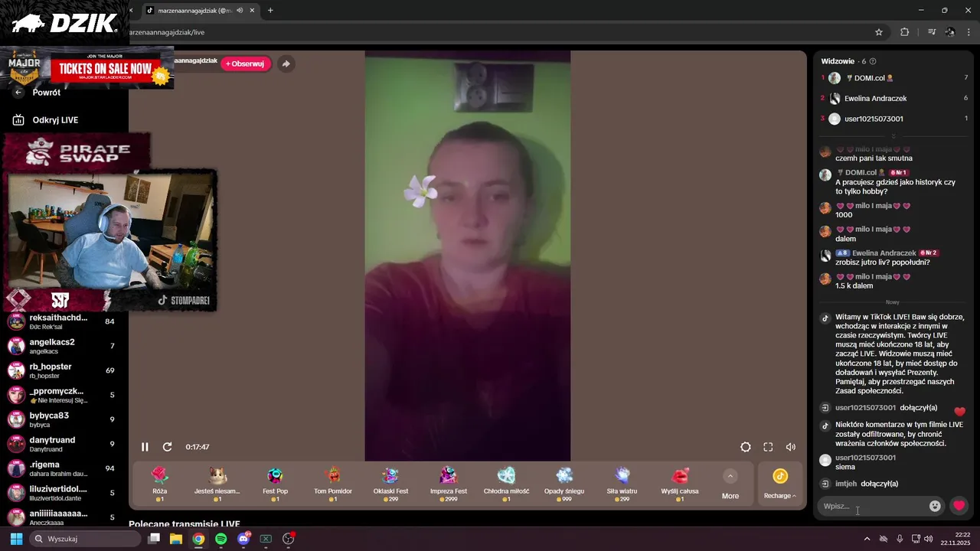
Task: Open Odkryj LIVE section
Action: 46,120
